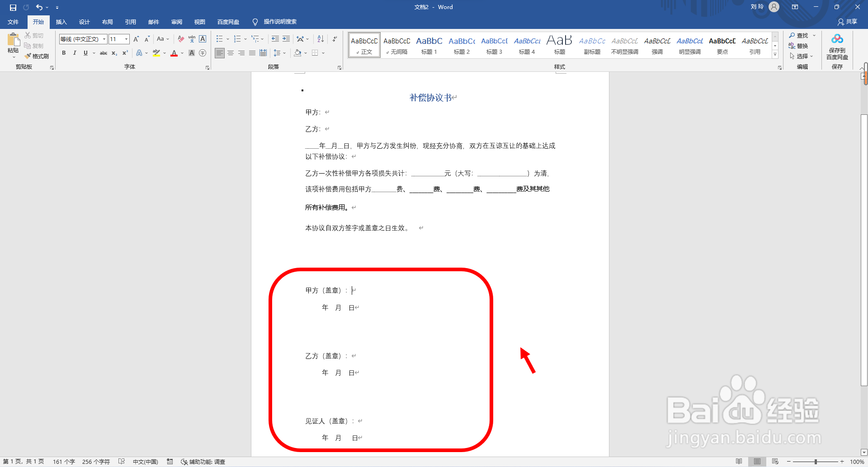Apply the Heading 1 style
Viewport: 868px width, 467px height.
(429, 45)
